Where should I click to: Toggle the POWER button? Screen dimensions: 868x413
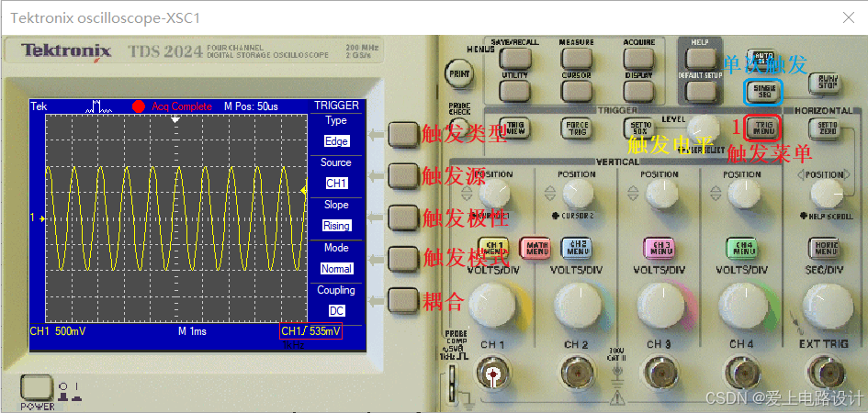point(37,387)
